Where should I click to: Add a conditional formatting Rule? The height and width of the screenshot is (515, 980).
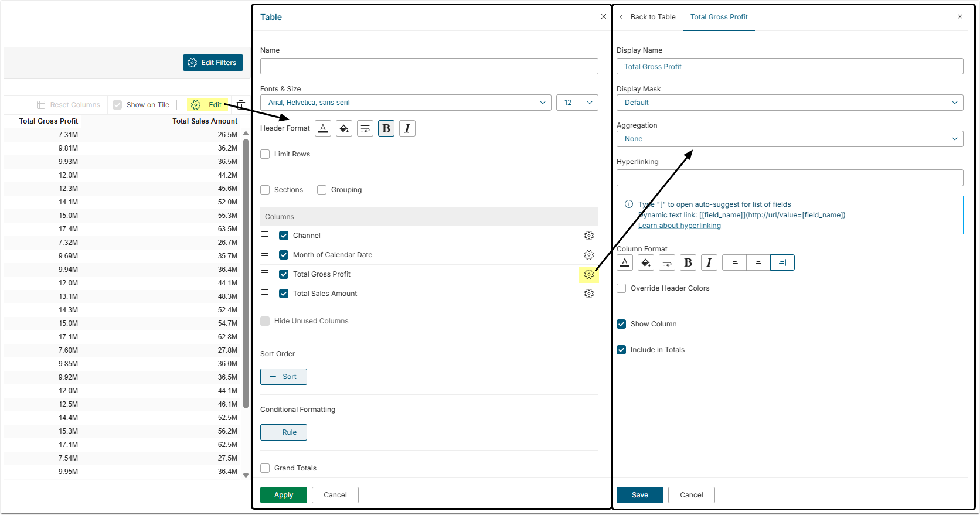coord(284,432)
